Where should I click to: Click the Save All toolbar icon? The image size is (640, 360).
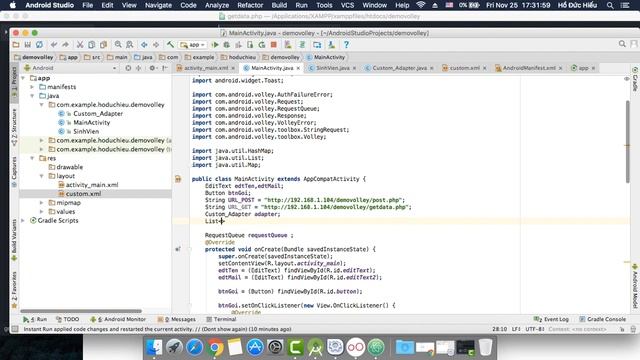click(27, 45)
